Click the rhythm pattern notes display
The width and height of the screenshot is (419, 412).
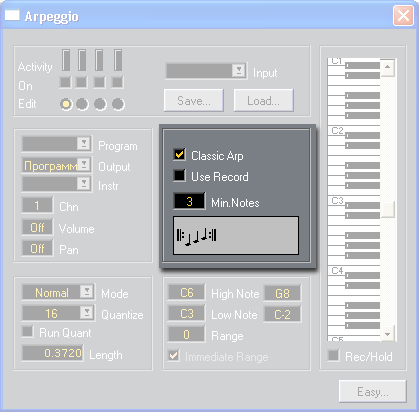[236, 235]
